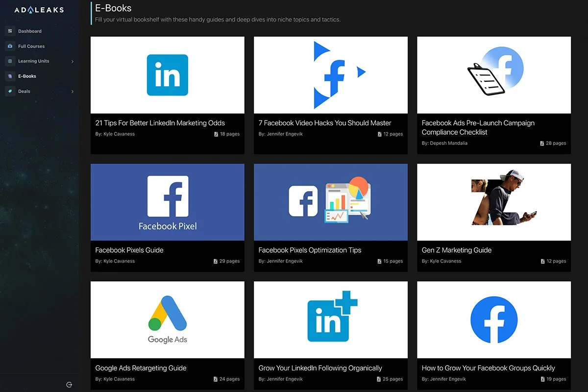Click the Facebook Pixel blue thumbnail
The height and width of the screenshot is (392, 588).
coord(168,202)
